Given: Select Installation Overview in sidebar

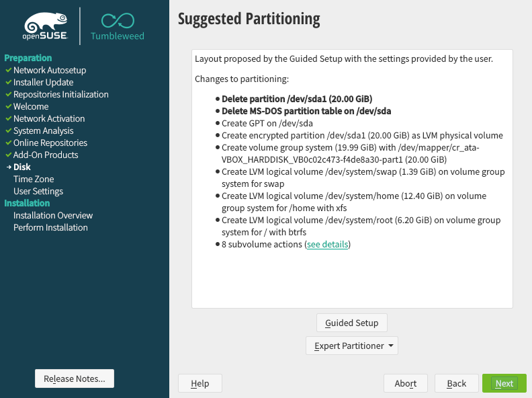Looking at the screenshot, I should click(x=53, y=215).
